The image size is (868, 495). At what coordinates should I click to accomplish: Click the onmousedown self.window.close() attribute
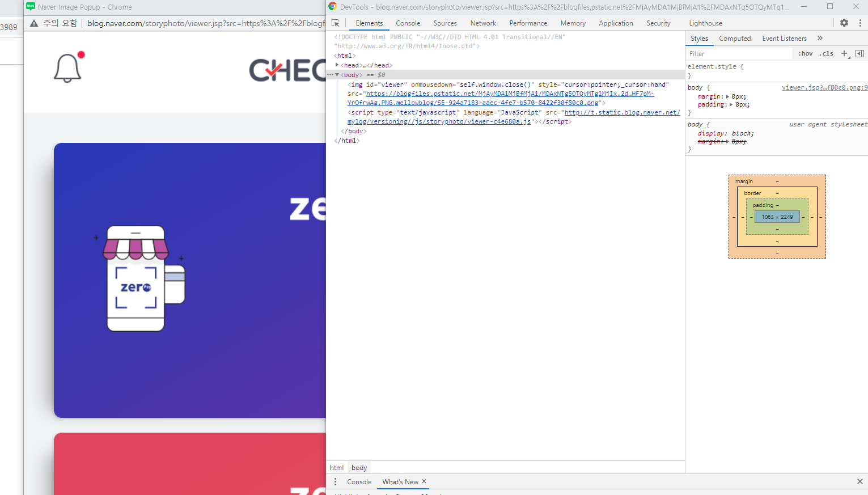click(473, 84)
